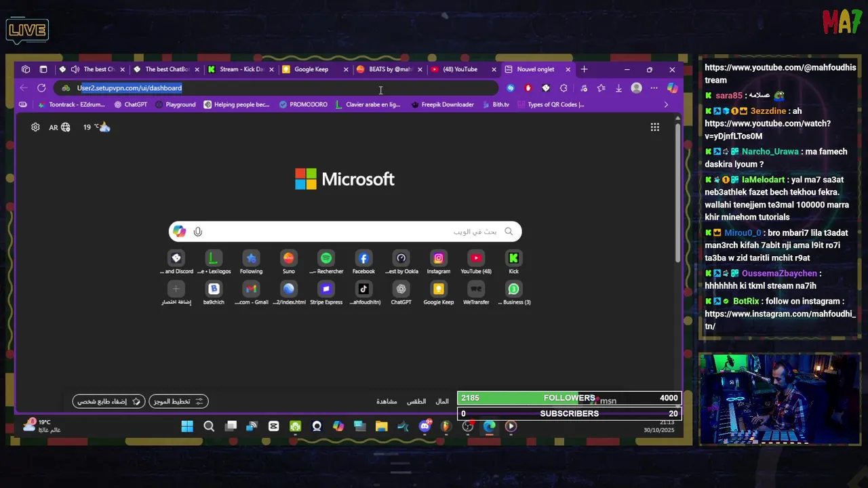Open the Google Keep shortcut tile
868x488 pixels.
click(x=439, y=293)
